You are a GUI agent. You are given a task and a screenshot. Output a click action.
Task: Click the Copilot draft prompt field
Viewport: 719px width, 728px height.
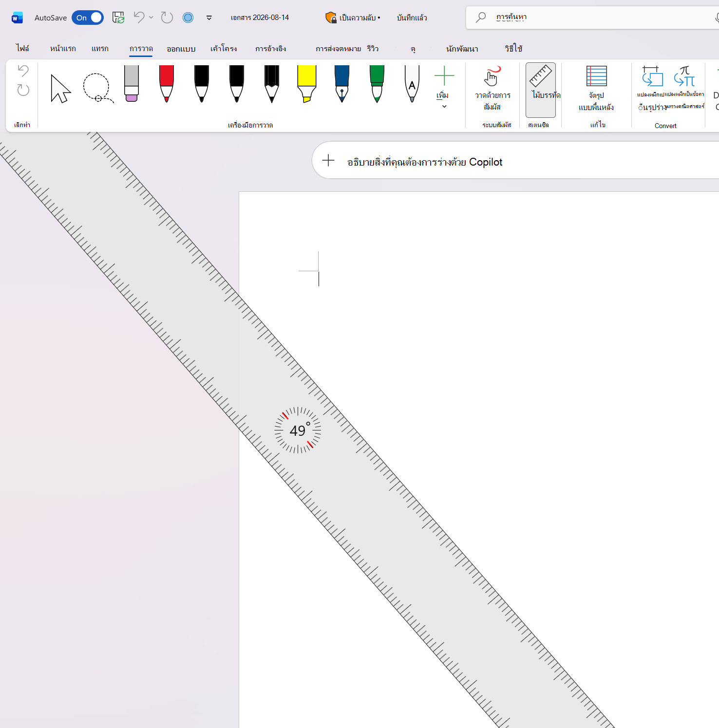click(x=515, y=160)
